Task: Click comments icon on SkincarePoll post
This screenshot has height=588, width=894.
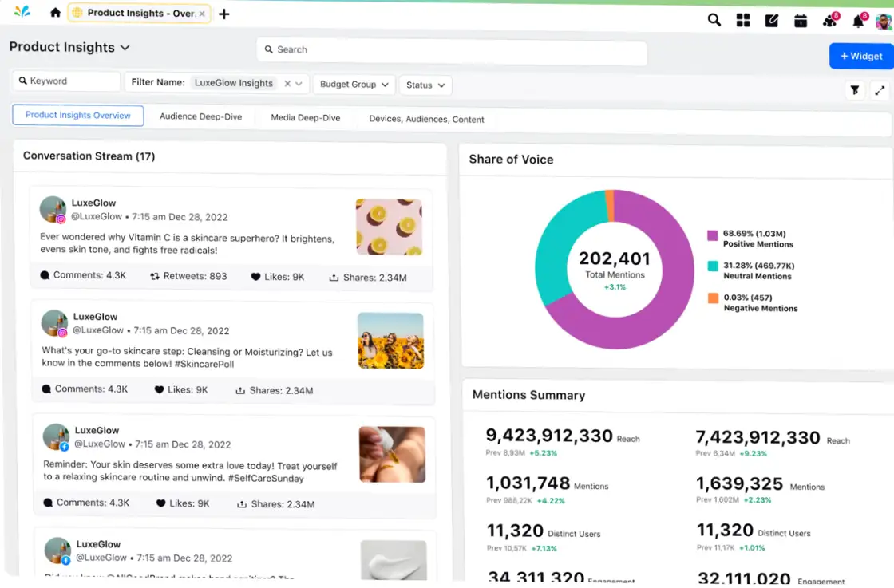Action: [47, 389]
